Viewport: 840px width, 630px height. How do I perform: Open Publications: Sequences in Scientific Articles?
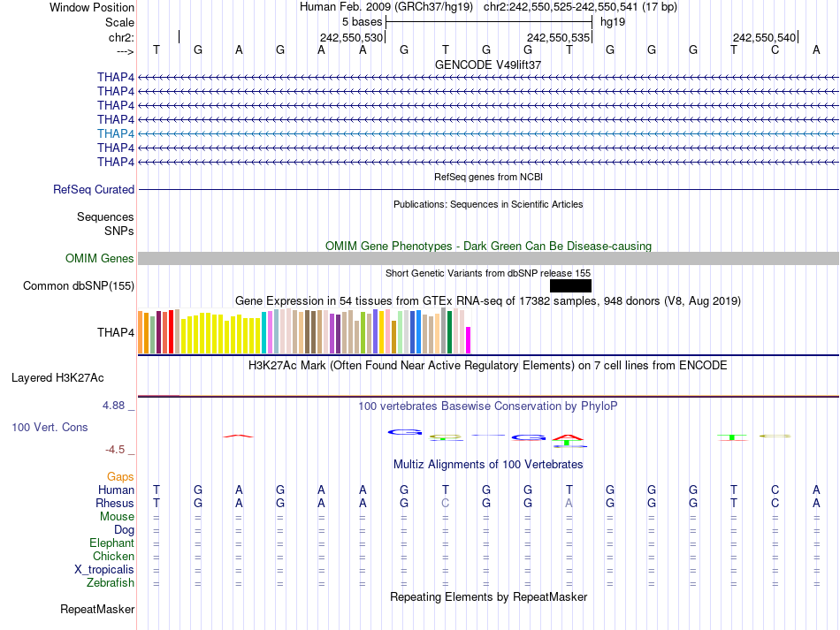tap(488, 204)
